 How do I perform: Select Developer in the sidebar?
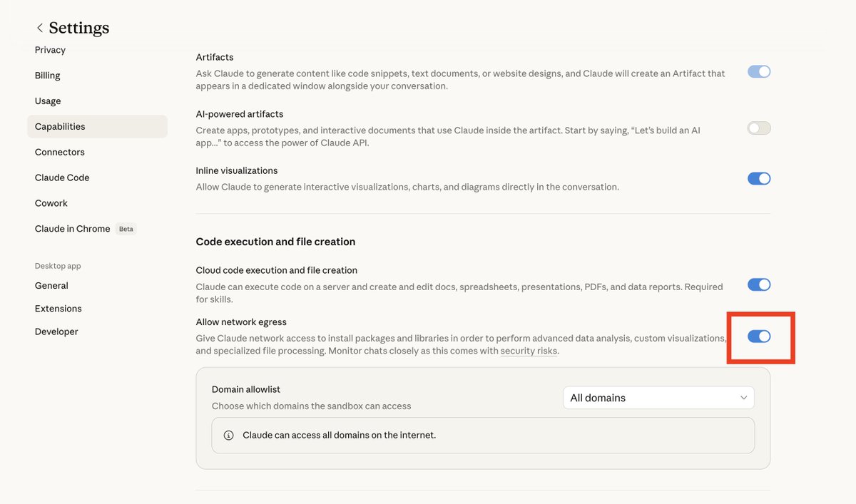[56, 331]
